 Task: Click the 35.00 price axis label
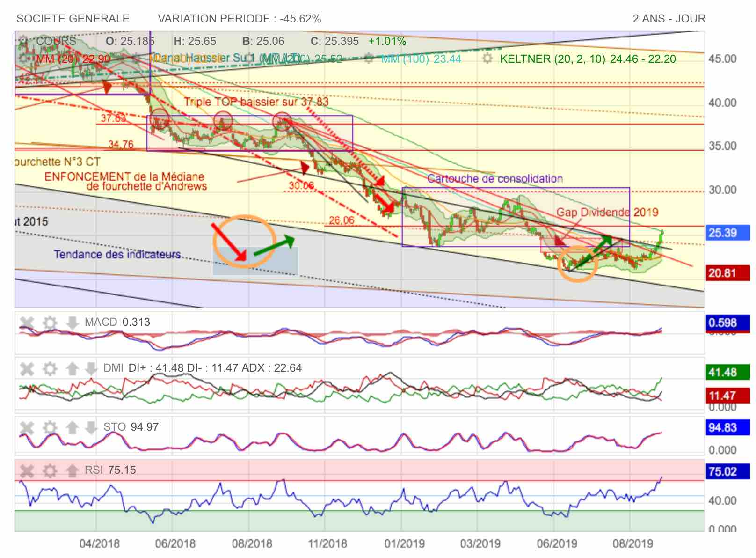(x=722, y=146)
